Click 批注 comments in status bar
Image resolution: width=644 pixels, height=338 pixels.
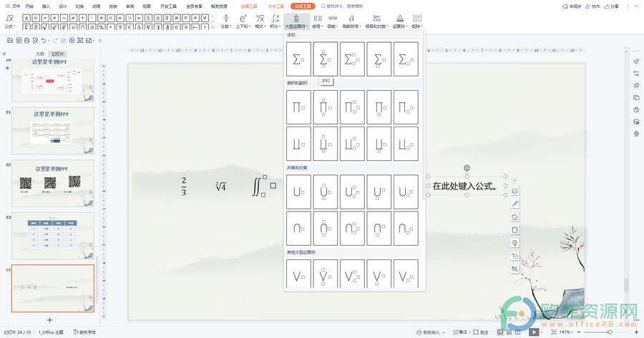[481, 332]
